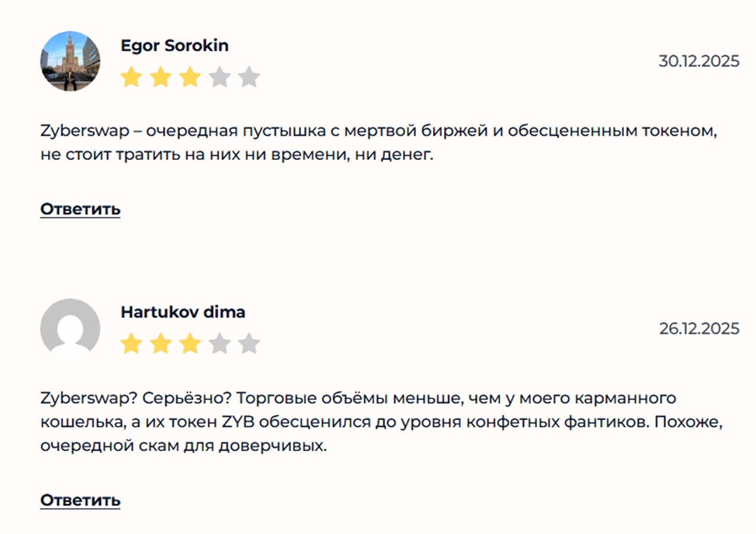
Task: Click first star in Egor Sorokin's rating
Action: [x=131, y=78]
